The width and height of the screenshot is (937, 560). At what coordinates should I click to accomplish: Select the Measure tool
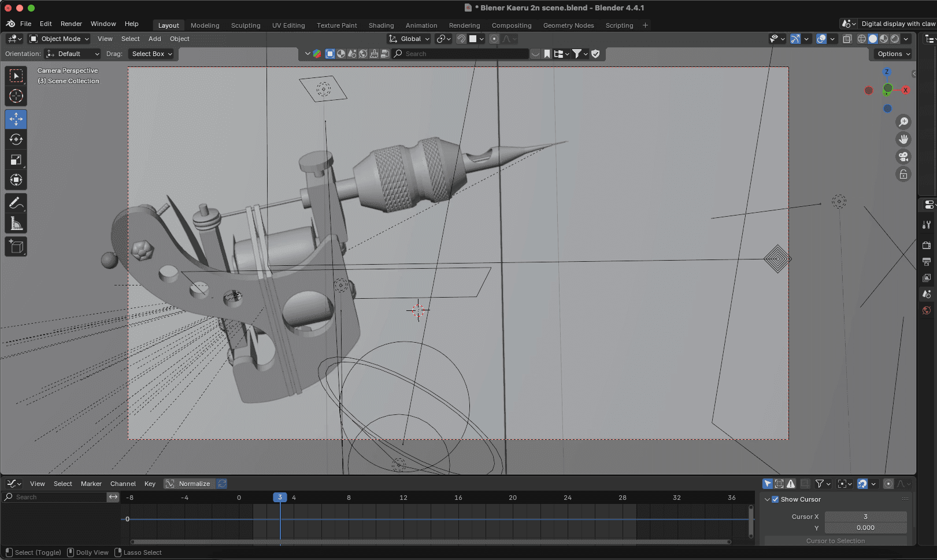click(x=16, y=224)
